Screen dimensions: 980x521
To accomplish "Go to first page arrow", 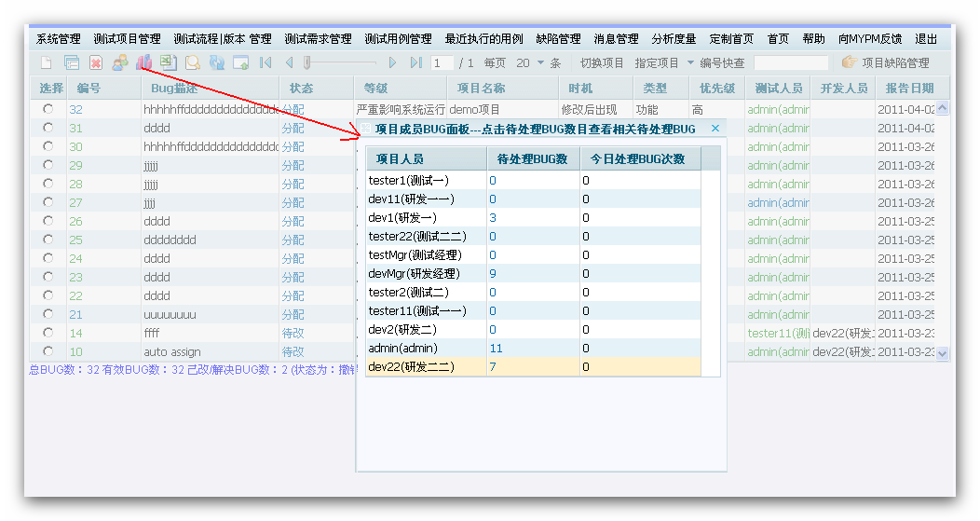I will coord(265,62).
